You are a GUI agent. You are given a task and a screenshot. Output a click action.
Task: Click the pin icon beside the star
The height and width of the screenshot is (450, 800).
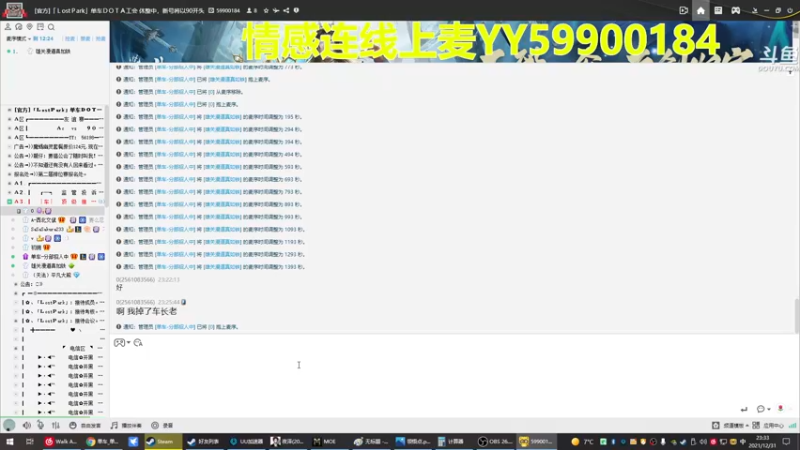click(276, 10)
